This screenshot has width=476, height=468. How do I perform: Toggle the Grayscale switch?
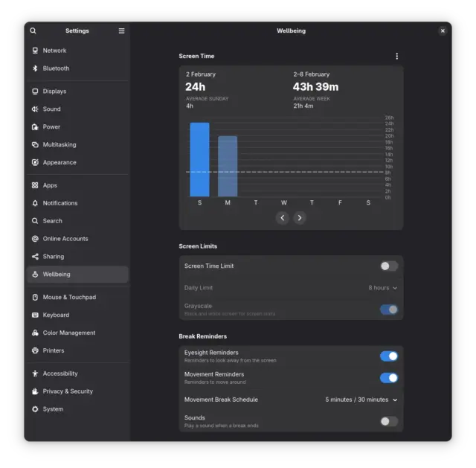(x=389, y=310)
